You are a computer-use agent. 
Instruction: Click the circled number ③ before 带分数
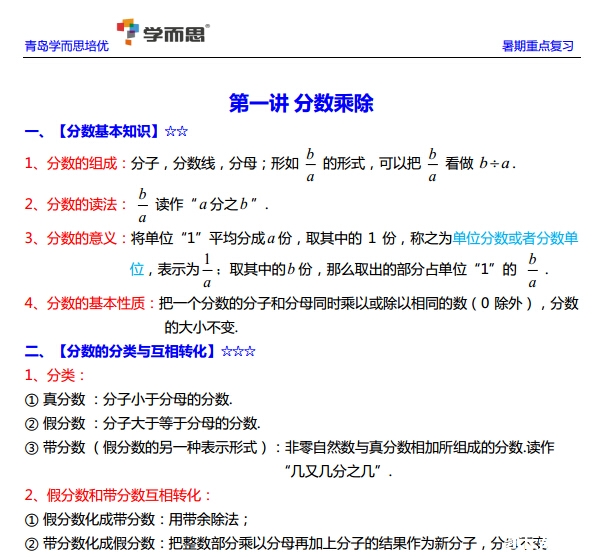tap(31, 446)
